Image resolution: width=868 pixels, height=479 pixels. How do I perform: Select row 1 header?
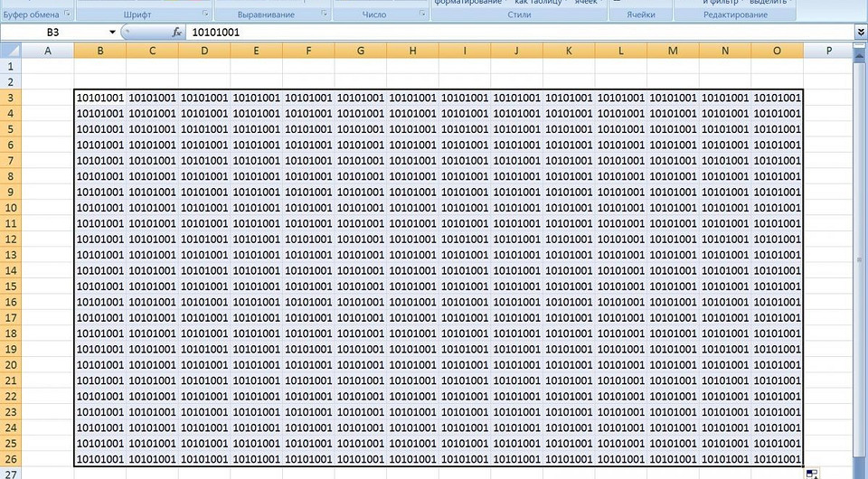tap(10, 67)
